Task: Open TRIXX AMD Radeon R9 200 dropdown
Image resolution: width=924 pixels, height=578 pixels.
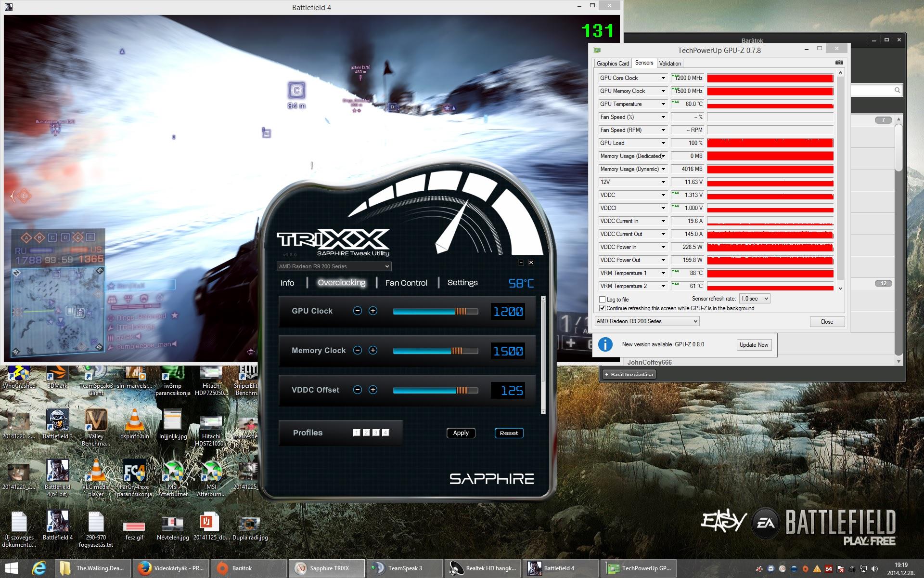Action: [334, 266]
